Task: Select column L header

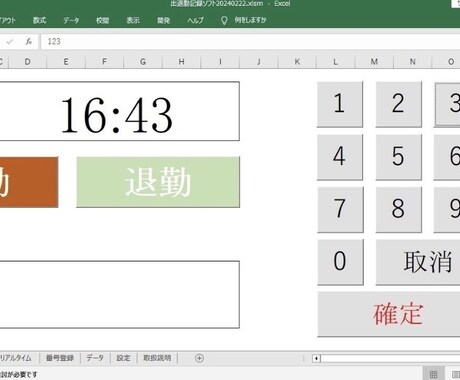Action: [x=336, y=62]
